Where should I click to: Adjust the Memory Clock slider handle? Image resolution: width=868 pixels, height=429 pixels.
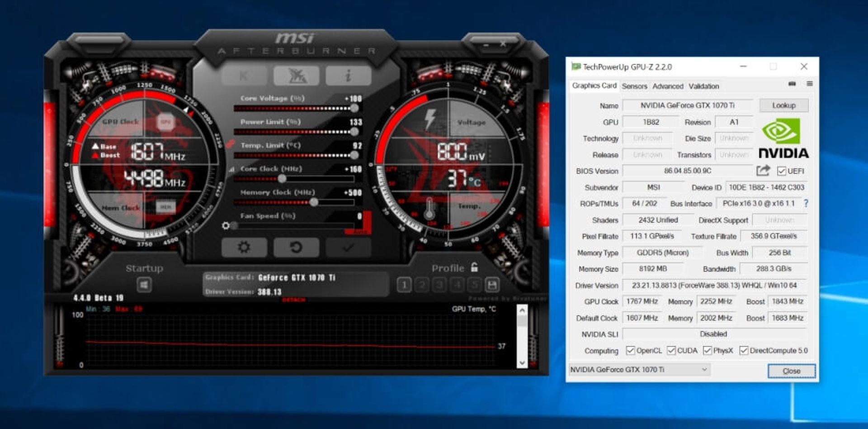[314, 202]
